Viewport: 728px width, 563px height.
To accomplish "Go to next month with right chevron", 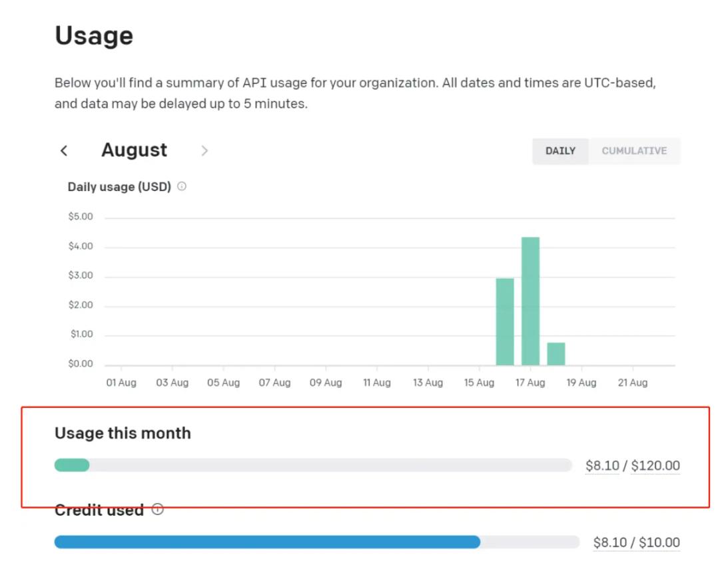I will pyautogui.click(x=204, y=151).
